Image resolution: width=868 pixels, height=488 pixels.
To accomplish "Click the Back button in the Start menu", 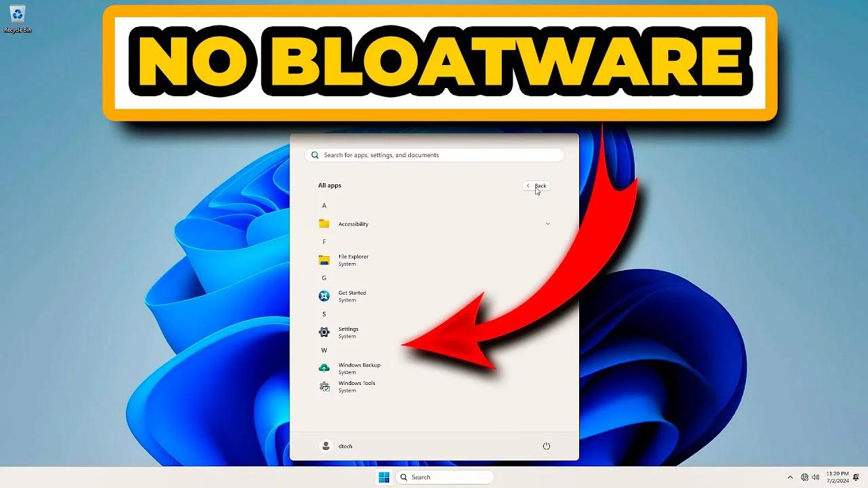I will (x=536, y=186).
